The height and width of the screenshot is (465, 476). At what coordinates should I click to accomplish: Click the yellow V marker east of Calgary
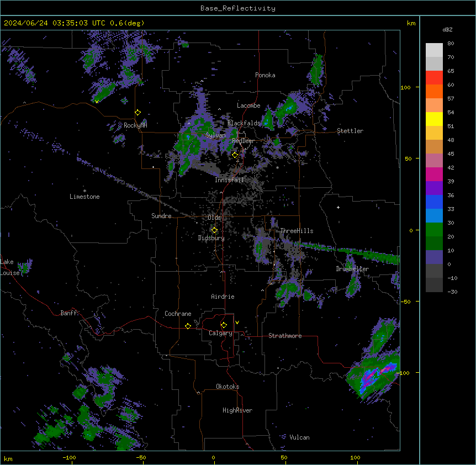pos(237,323)
